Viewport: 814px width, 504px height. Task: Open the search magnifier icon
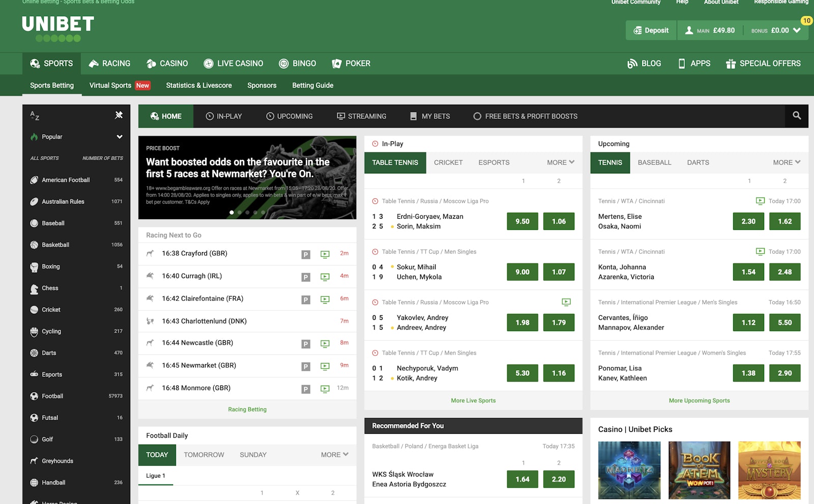pyautogui.click(x=796, y=116)
